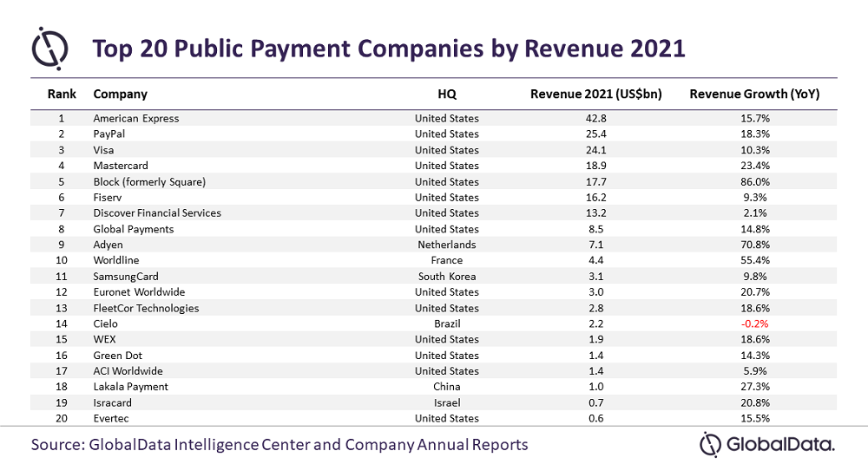Select the 'Green Dot' company cell
The width and height of the screenshot is (868, 464).
pos(118,356)
